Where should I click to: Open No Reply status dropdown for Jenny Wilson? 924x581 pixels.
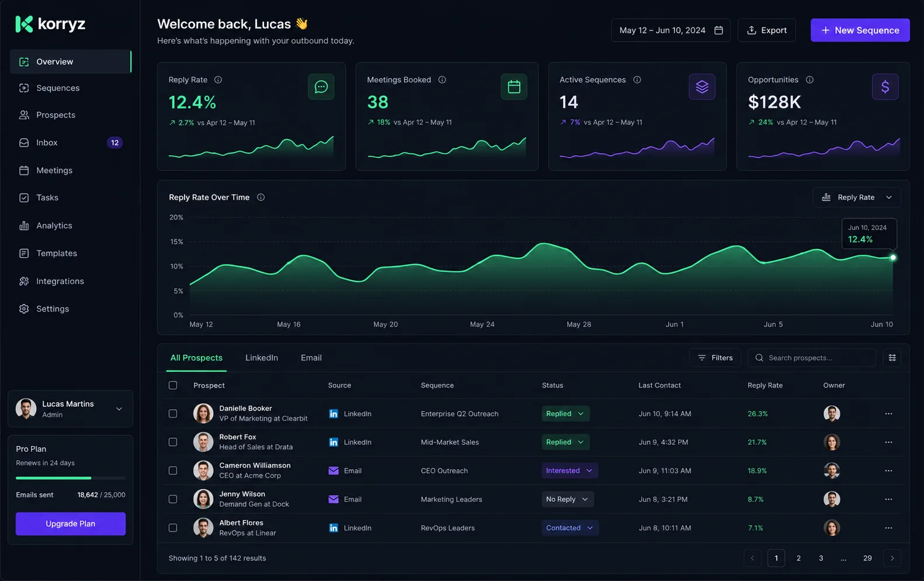(568, 499)
